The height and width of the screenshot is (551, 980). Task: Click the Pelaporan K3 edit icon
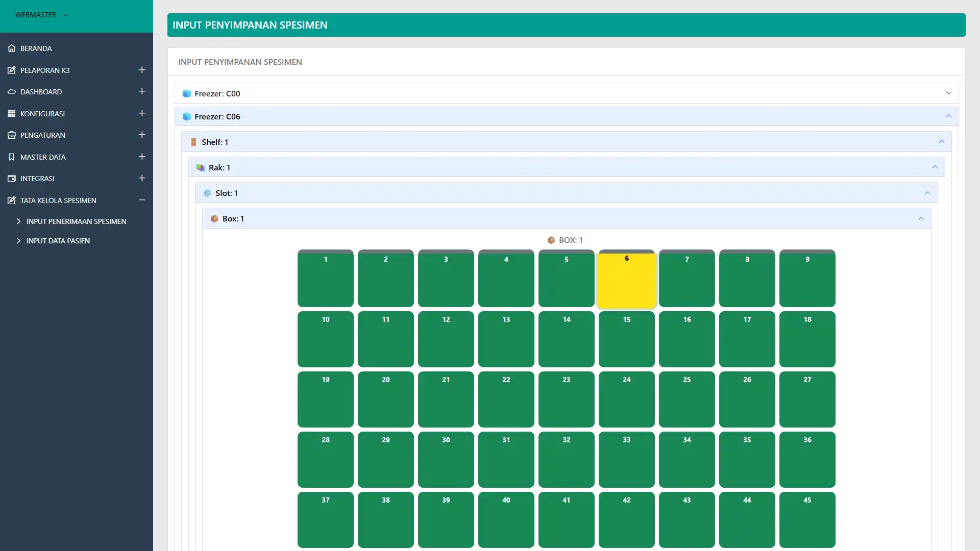[12, 70]
